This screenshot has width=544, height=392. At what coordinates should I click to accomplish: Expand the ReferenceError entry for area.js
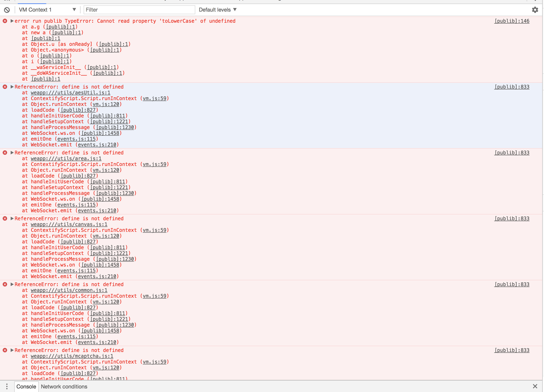click(x=12, y=153)
